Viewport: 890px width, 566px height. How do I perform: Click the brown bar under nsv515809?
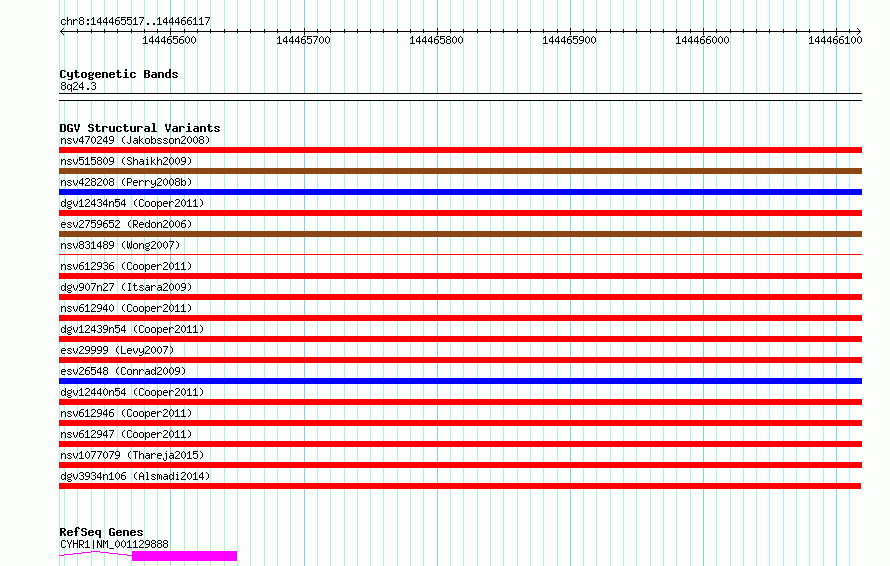[460, 171]
